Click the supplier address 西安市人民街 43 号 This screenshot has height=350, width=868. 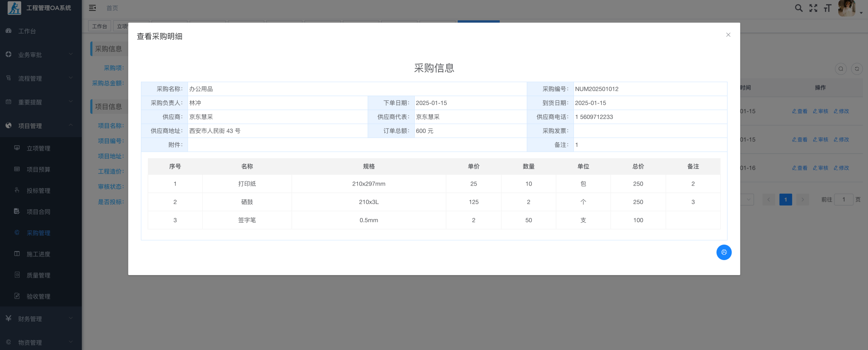click(x=215, y=131)
